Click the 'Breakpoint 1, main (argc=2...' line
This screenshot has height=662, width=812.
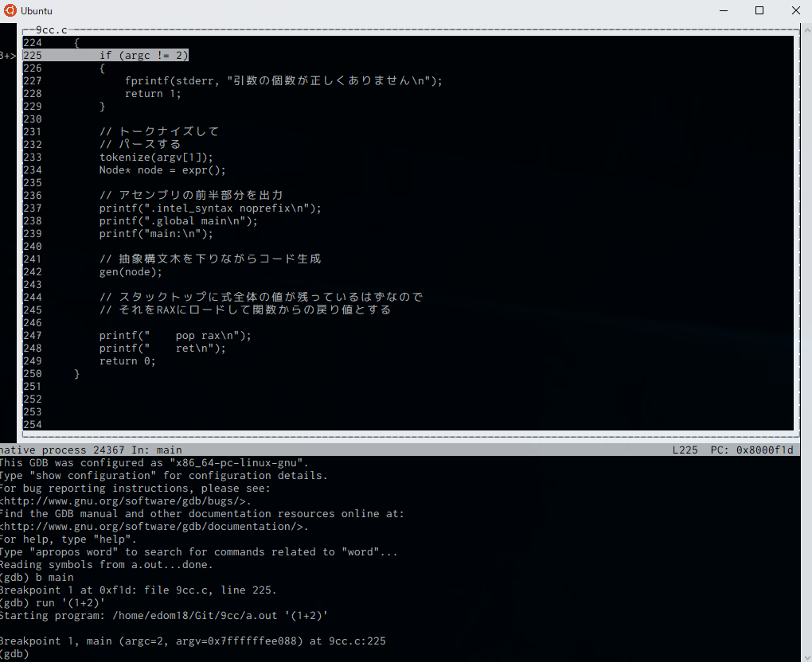(x=193, y=641)
